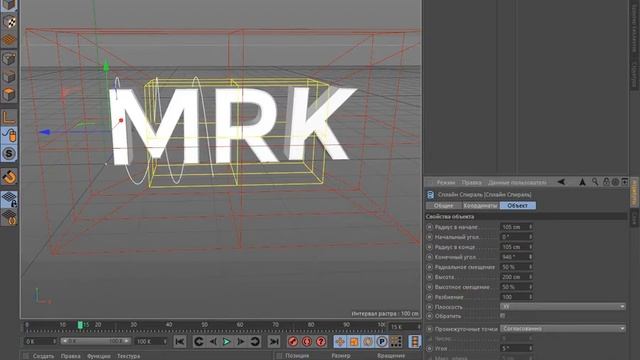Toggle Scale keyframe recording icon

point(354,341)
